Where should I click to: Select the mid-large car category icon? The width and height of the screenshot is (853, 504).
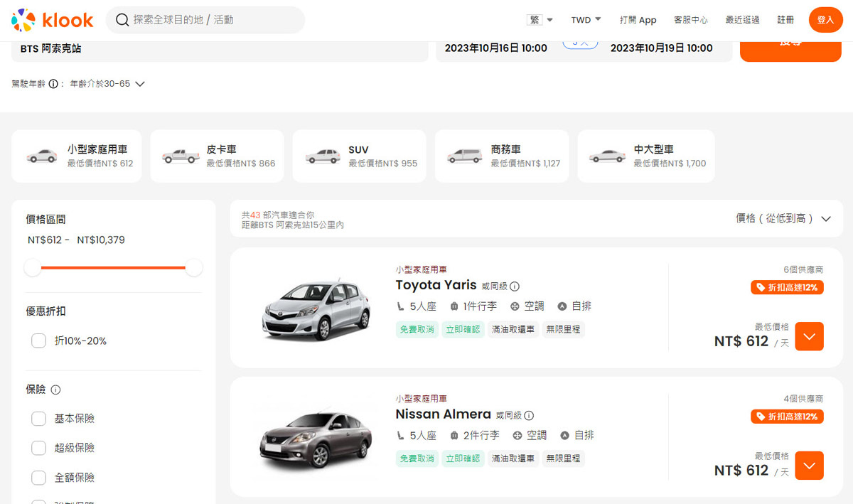[608, 156]
